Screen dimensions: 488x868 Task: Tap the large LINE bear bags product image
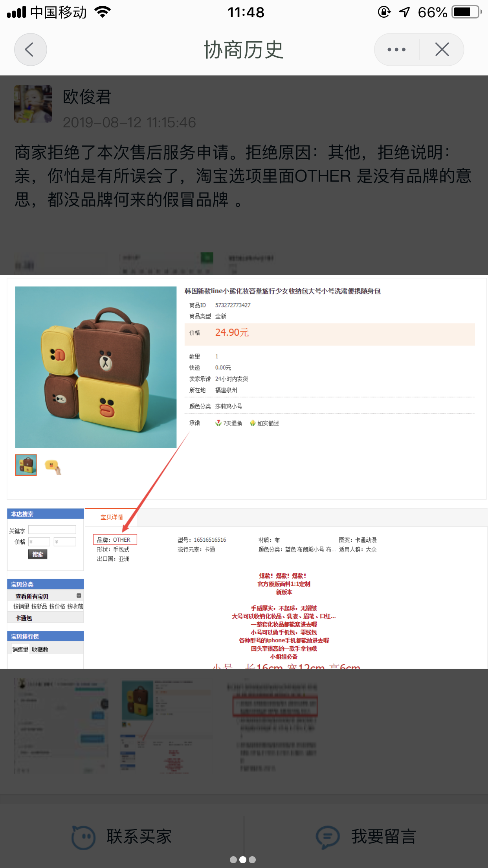96,367
